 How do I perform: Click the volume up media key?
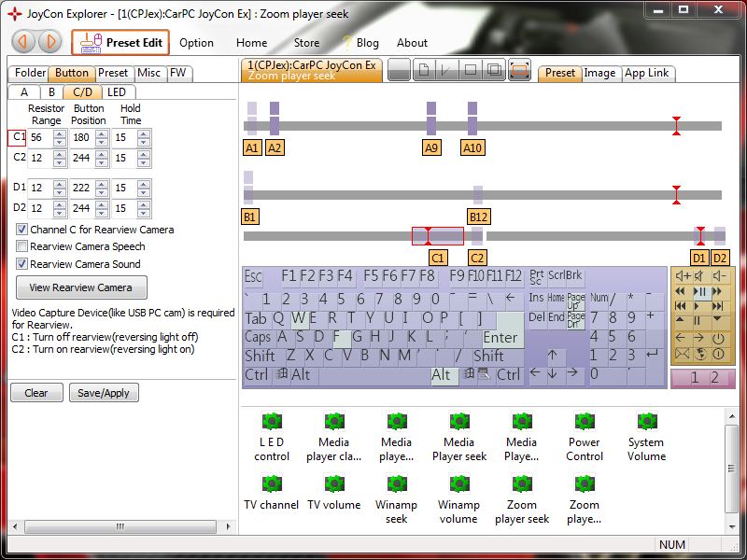coord(683,275)
